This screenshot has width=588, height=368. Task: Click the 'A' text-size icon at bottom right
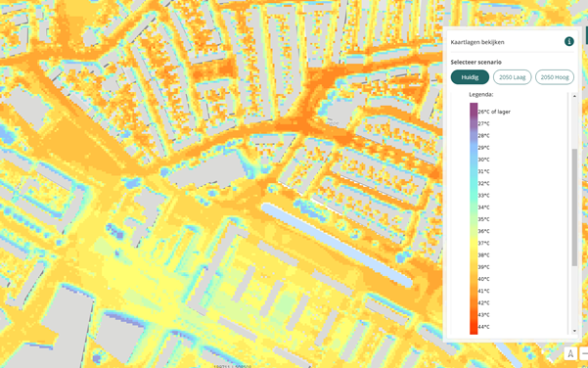point(570,353)
